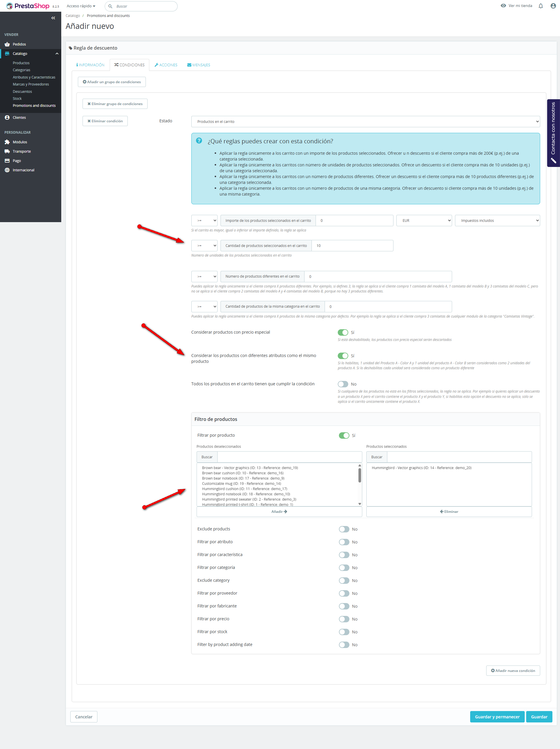Toggle different attributes as same product switch

click(x=343, y=356)
